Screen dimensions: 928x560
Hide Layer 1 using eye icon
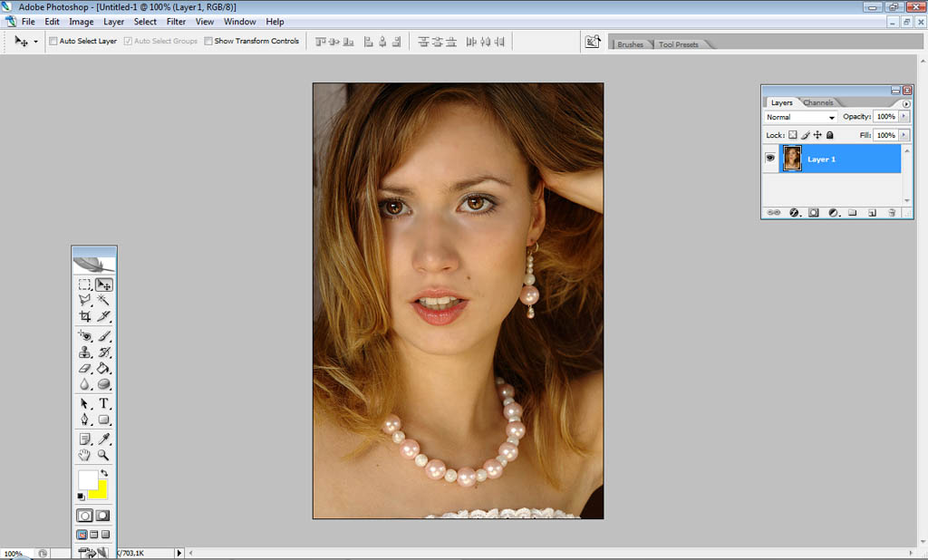[x=771, y=159]
